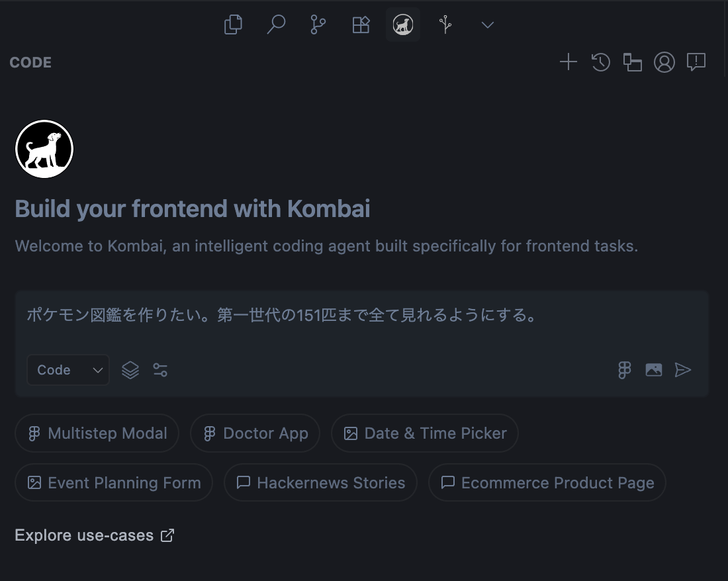728x581 pixels.
Task: Click the overlapping windows icon
Action: coord(633,62)
